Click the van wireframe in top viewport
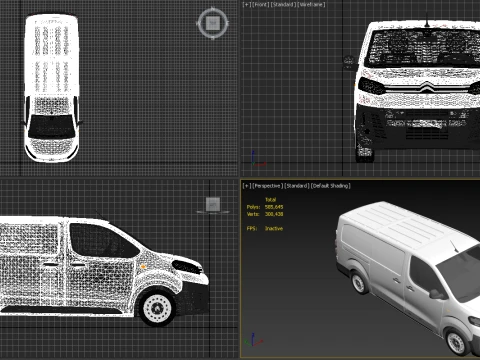Image resolution: width=480 pixels, height=360 pixels. point(52,88)
